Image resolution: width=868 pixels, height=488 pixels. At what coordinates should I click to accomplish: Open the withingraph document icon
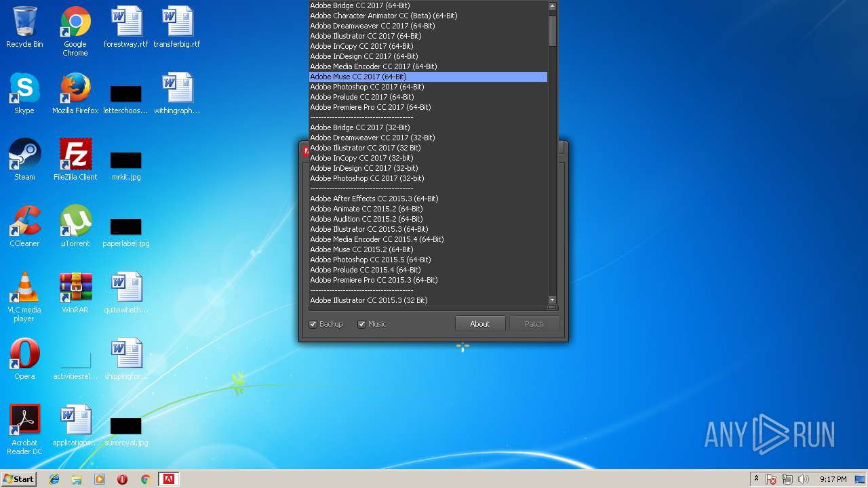(x=177, y=94)
